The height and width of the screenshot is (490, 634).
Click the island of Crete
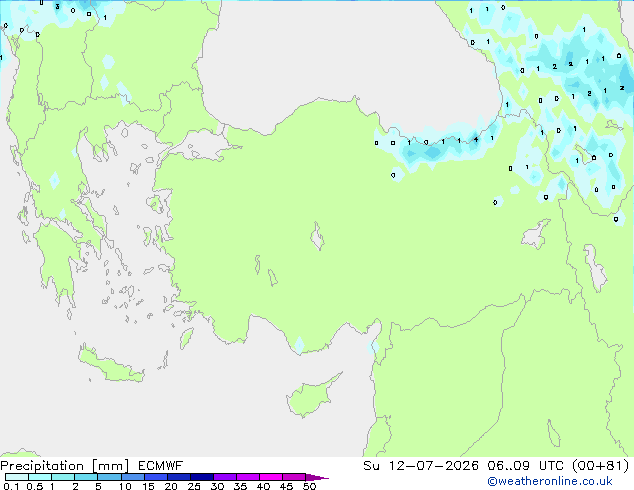111,365
